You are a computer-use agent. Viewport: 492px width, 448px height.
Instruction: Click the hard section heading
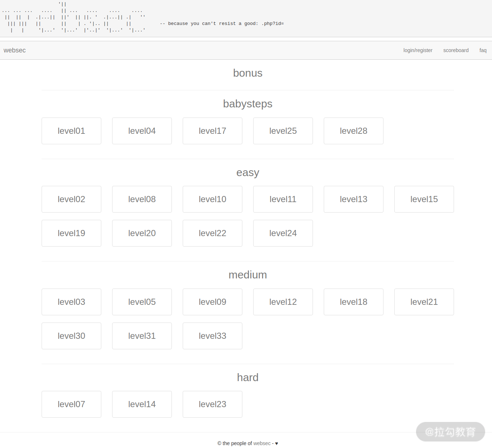click(x=248, y=377)
